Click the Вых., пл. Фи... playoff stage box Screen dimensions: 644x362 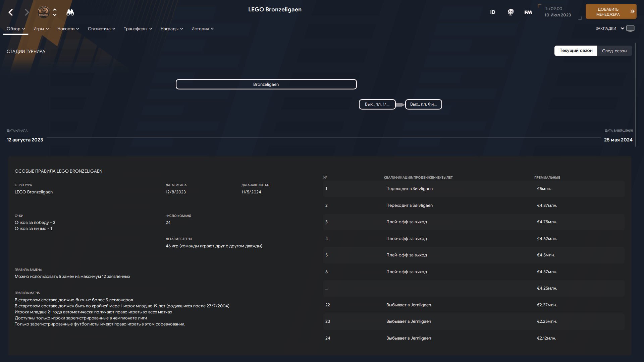(x=423, y=104)
